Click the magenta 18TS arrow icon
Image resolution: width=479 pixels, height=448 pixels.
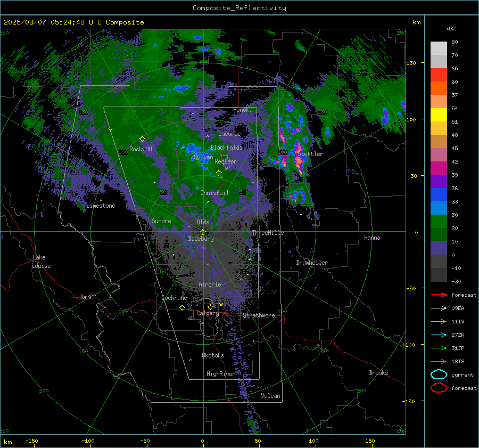(x=439, y=362)
